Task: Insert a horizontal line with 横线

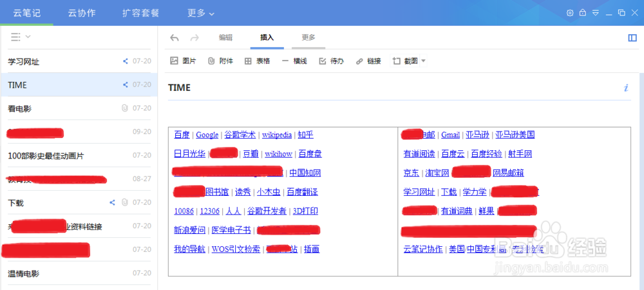Action: tap(294, 61)
